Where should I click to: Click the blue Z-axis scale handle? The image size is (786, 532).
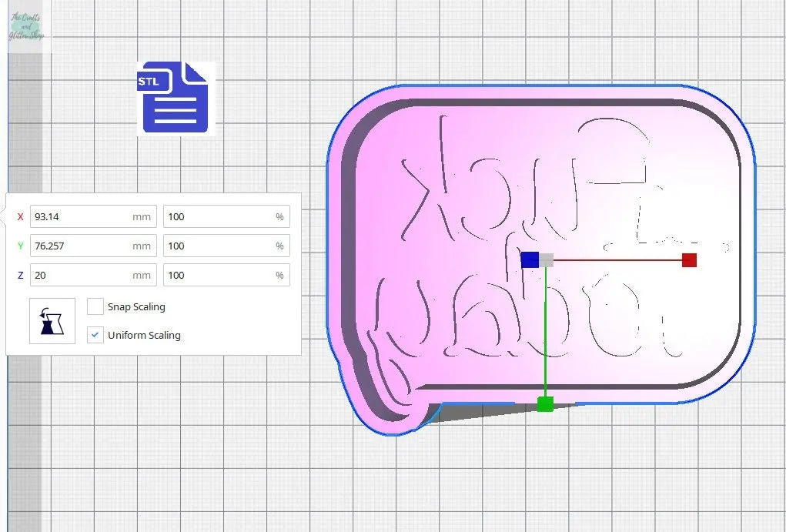pos(529,259)
